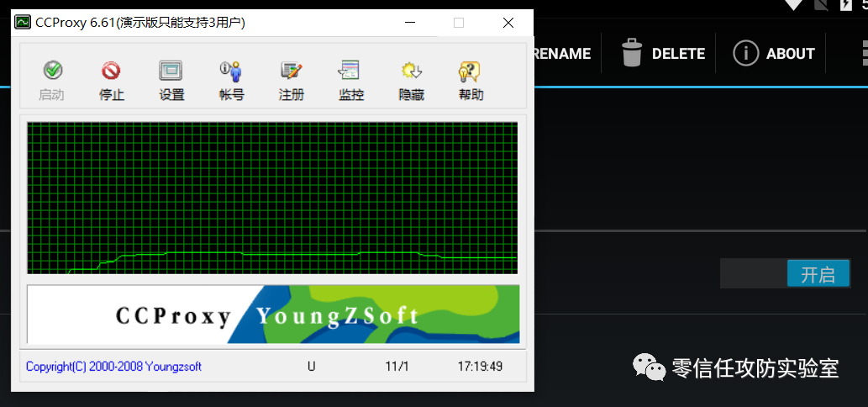Click the green traffic monitor graph
The image size is (868, 407).
(x=272, y=198)
